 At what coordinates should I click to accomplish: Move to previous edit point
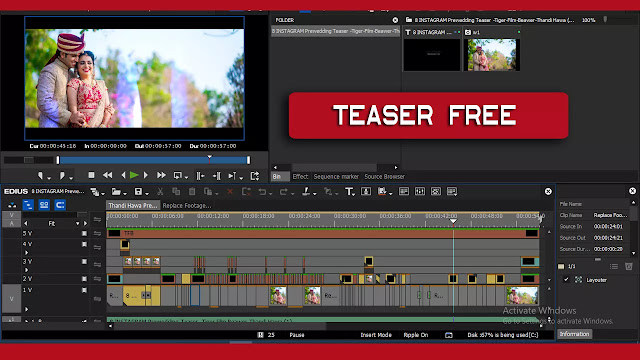click(x=200, y=176)
